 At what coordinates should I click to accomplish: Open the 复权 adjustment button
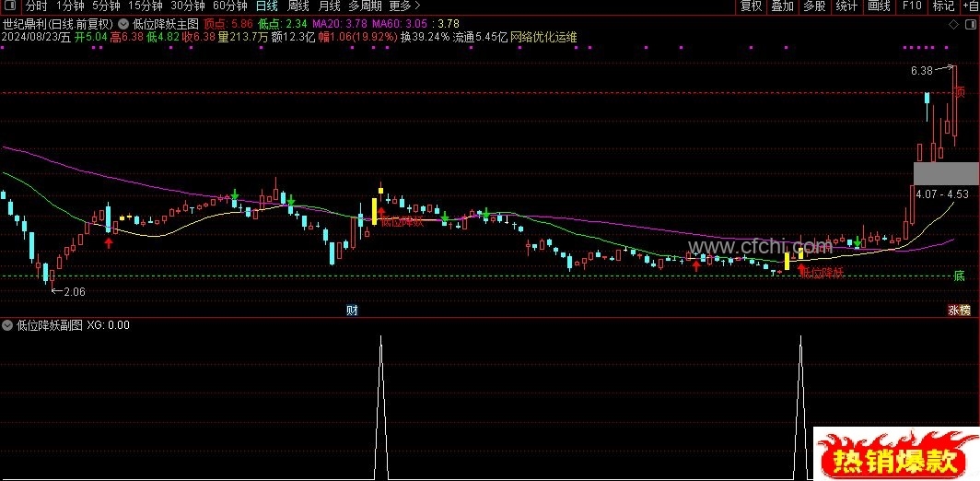751,6
